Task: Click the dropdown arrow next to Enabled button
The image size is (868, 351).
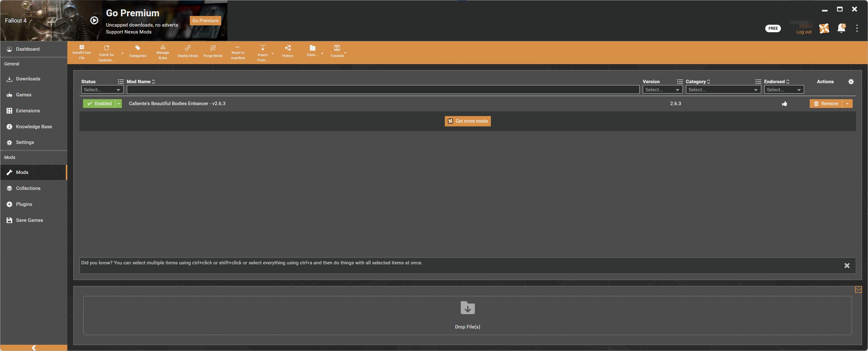Action: coord(118,103)
